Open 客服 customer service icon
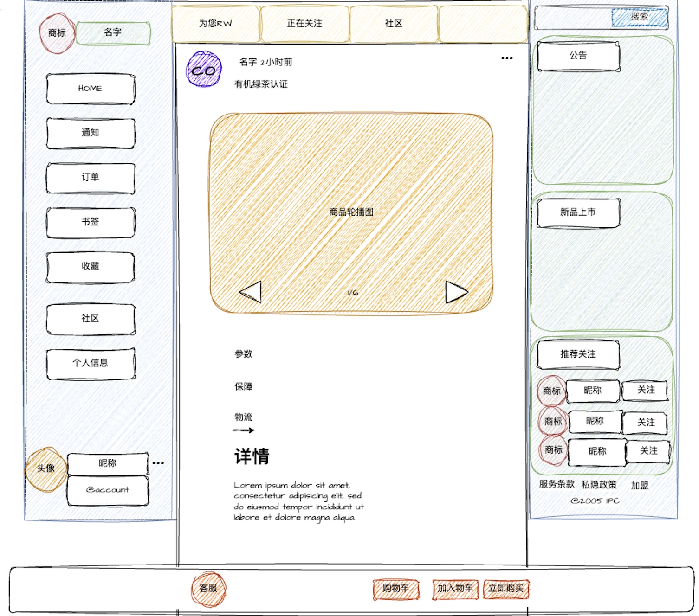Image resolution: width=699 pixels, height=616 pixels. (208, 589)
